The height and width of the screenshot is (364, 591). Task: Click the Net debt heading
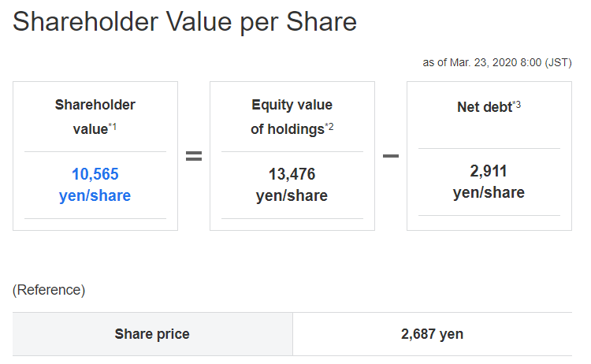click(x=484, y=106)
